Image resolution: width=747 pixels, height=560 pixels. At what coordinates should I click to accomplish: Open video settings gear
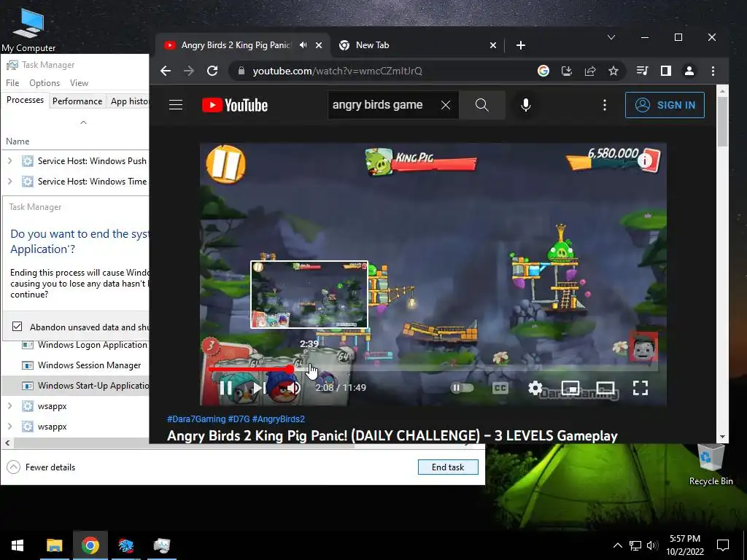[x=535, y=388]
